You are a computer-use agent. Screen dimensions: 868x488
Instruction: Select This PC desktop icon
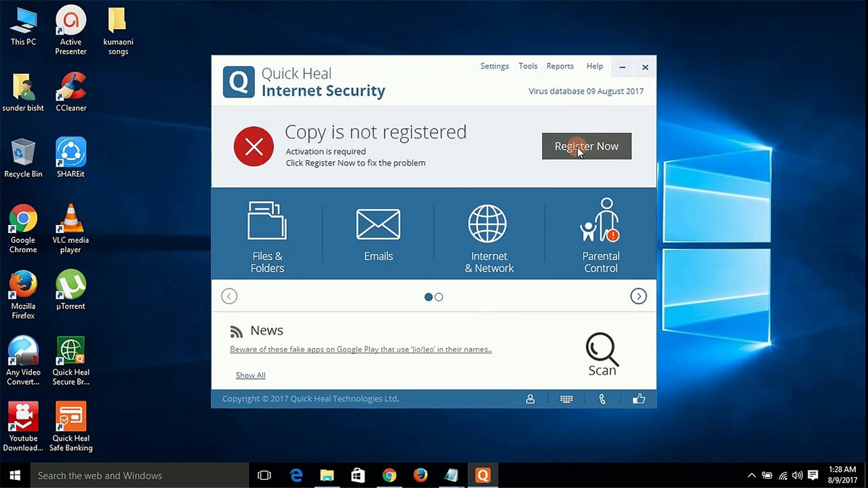coord(23,27)
